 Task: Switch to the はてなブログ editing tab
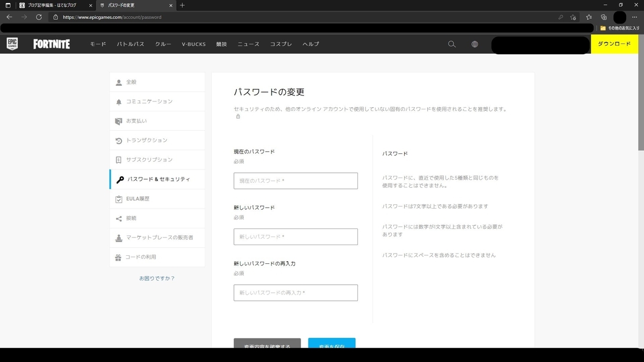(x=52, y=6)
